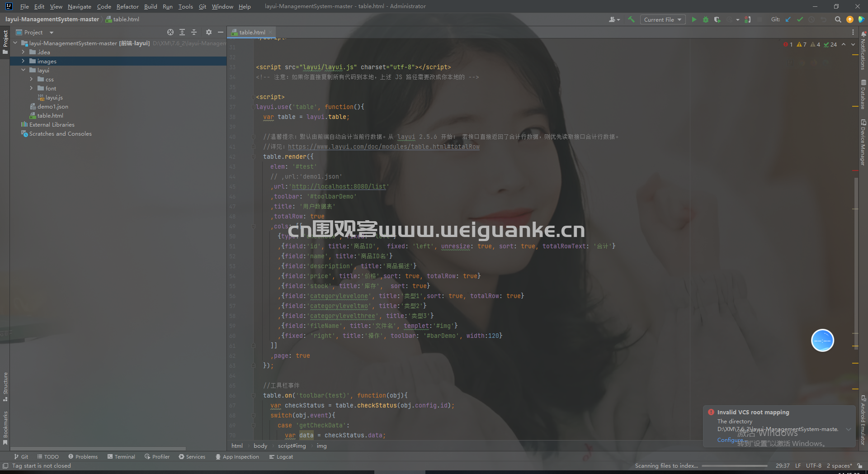Select opened file target icon in Project panel

(x=170, y=32)
